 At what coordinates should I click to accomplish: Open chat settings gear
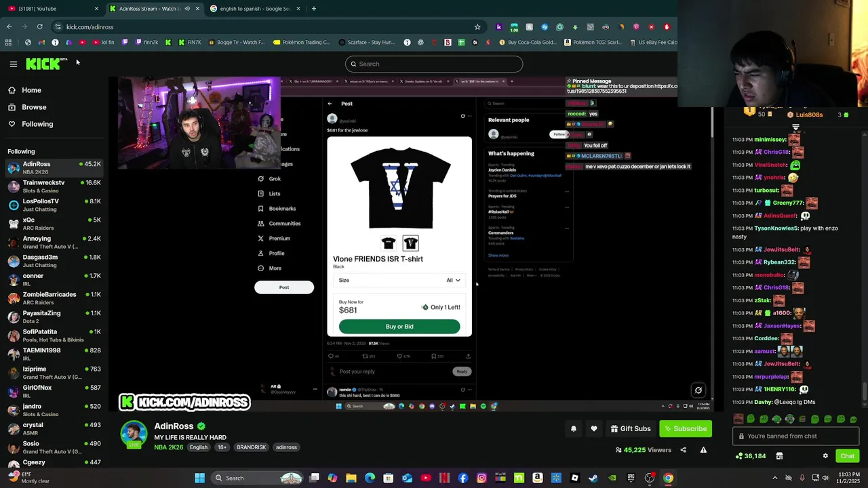pyautogui.click(x=825, y=456)
